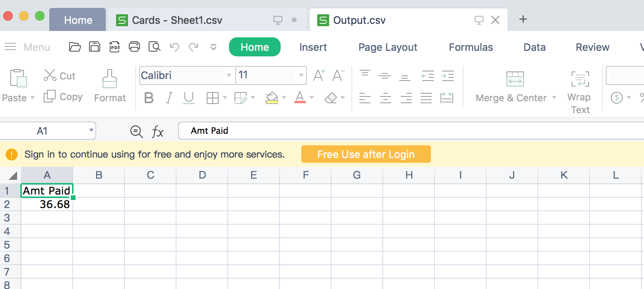644x289 pixels.
Task: Increase indent of cell content
Action: click(448, 75)
